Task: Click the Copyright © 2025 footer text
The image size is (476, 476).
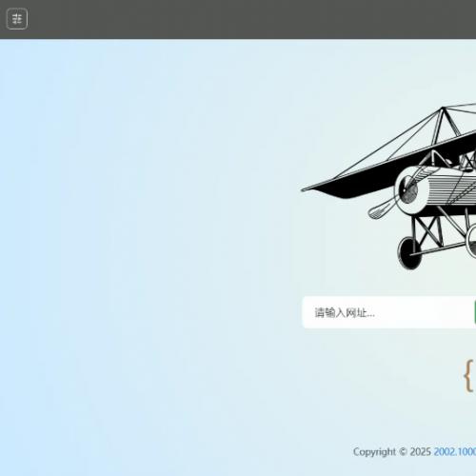Action: pyautogui.click(x=391, y=451)
